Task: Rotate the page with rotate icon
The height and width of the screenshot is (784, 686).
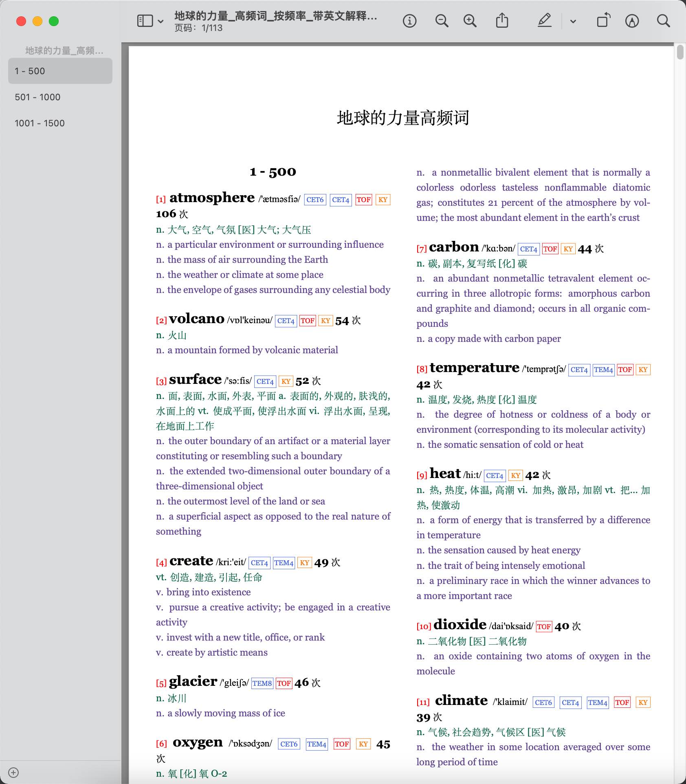Action: click(x=603, y=20)
